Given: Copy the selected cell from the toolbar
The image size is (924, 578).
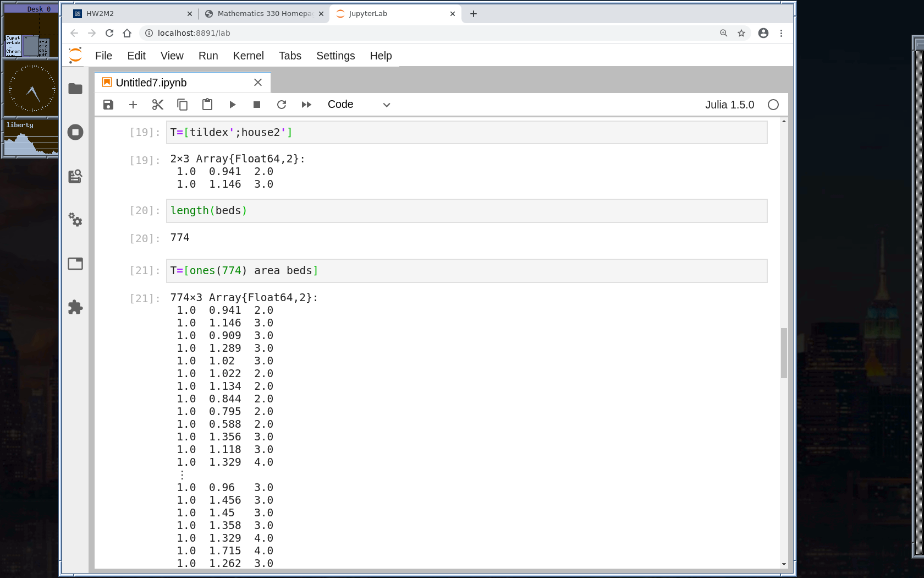Looking at the screenshot, I should tap(183, 105).
